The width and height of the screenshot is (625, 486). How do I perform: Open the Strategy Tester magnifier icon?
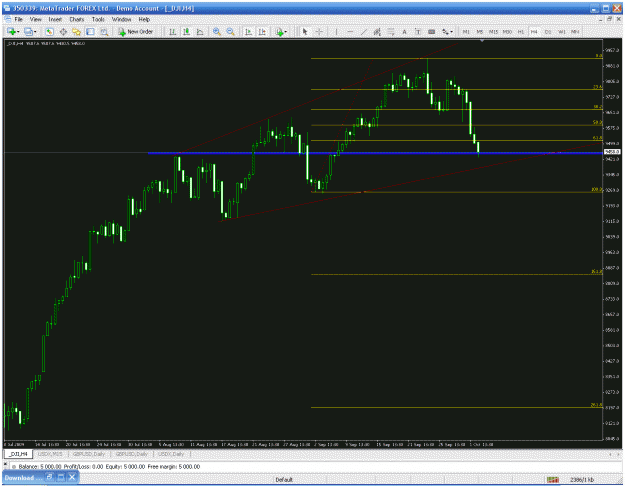[104, 31]
